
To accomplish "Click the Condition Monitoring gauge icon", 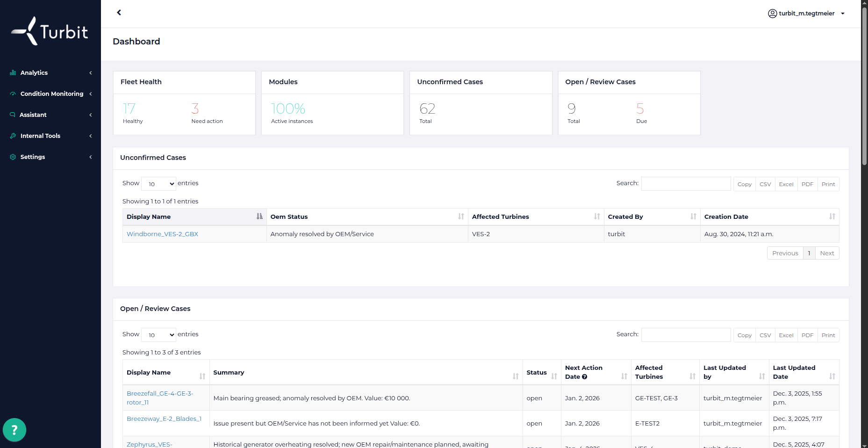I will [13, 94].
